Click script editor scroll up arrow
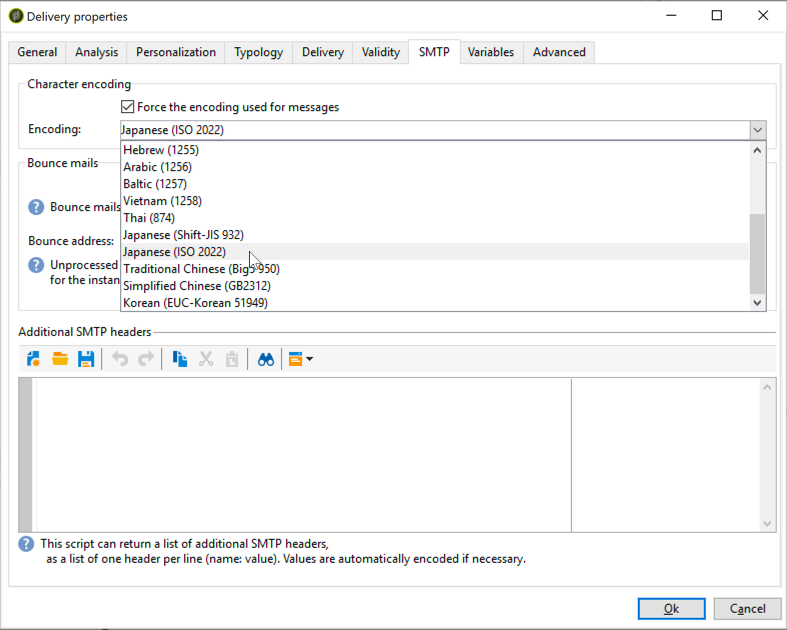The width and height of the screenshot is (787, 630). (767, 387)
